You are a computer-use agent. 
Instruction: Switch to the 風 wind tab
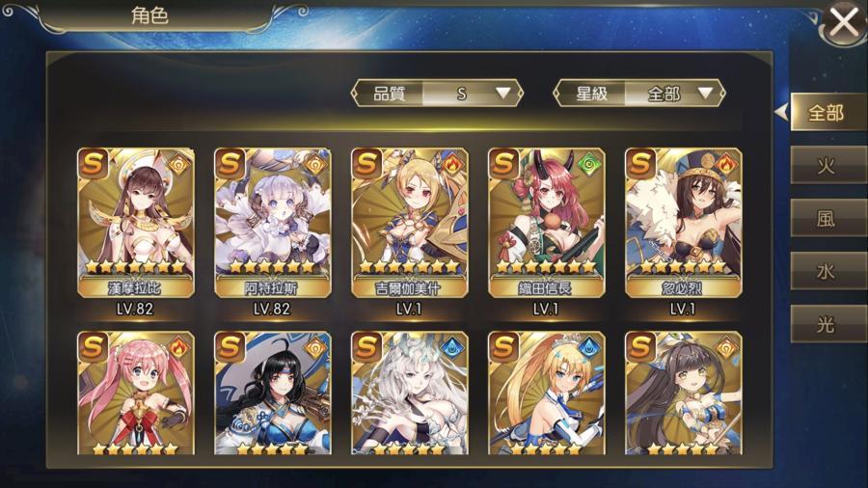coord(828,218)
